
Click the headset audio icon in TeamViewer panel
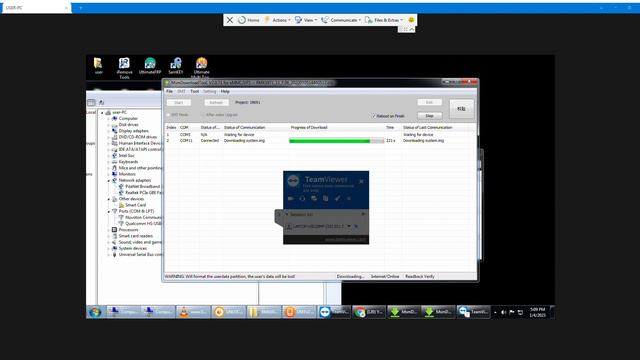coord(302,198)
